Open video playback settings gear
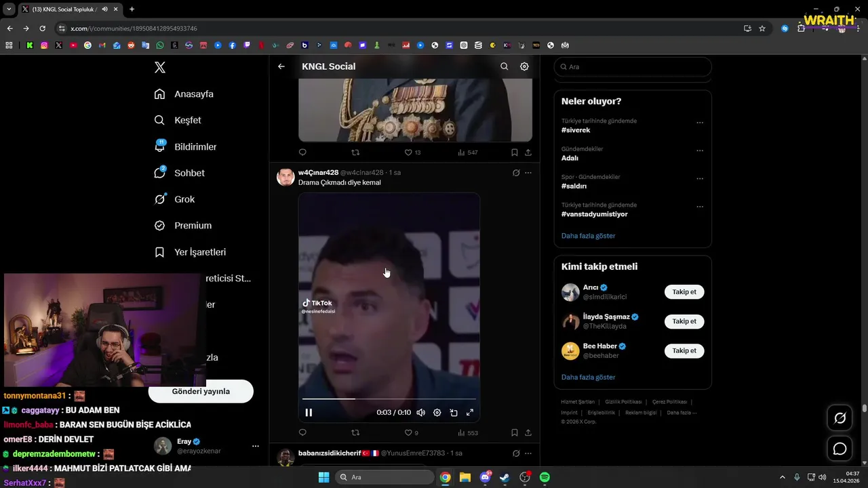Image resolution: width=868 pixels, height=488 pixels. point(437,412)
